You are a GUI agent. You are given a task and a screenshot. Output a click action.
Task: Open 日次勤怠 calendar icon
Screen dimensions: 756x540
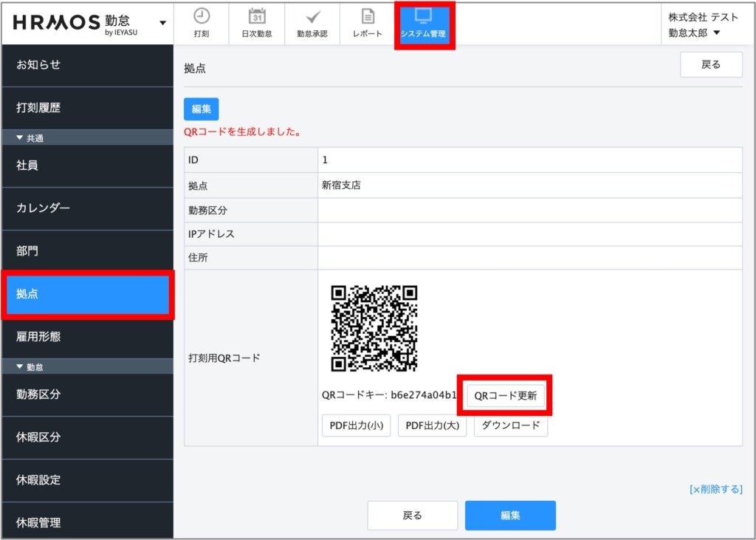pos(256,16)
